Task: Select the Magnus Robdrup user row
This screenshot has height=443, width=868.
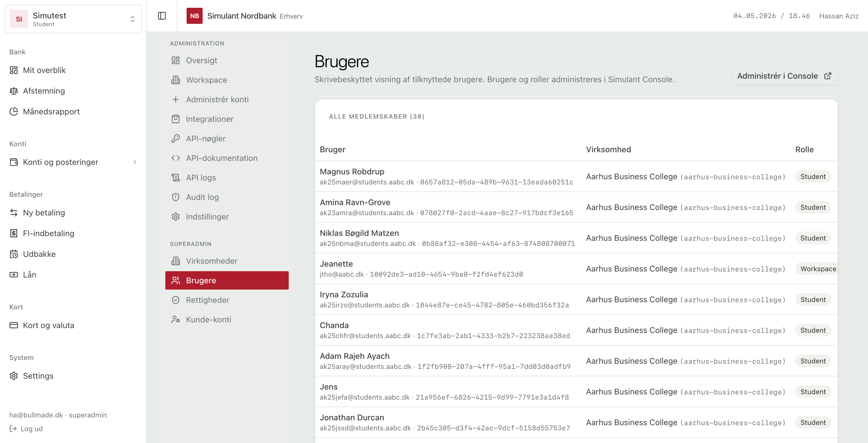Action: click(576, 176)
